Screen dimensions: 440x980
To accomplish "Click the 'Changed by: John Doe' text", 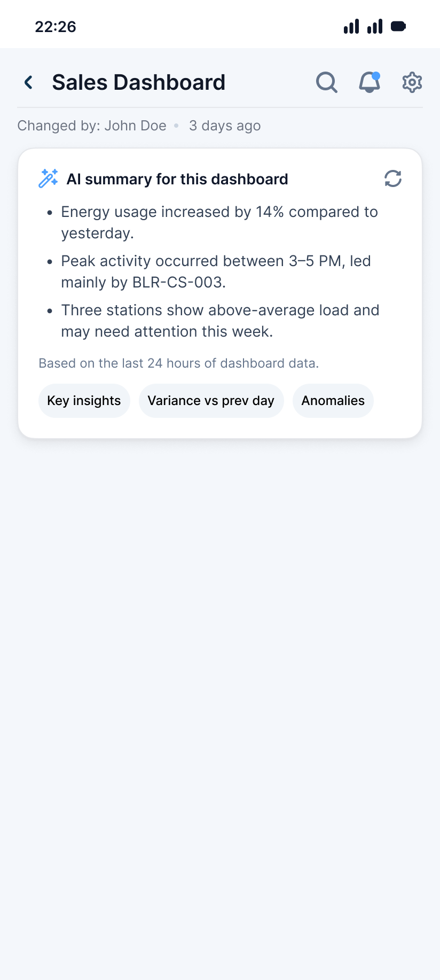I will pyautogui.click(x=92, y=126).
